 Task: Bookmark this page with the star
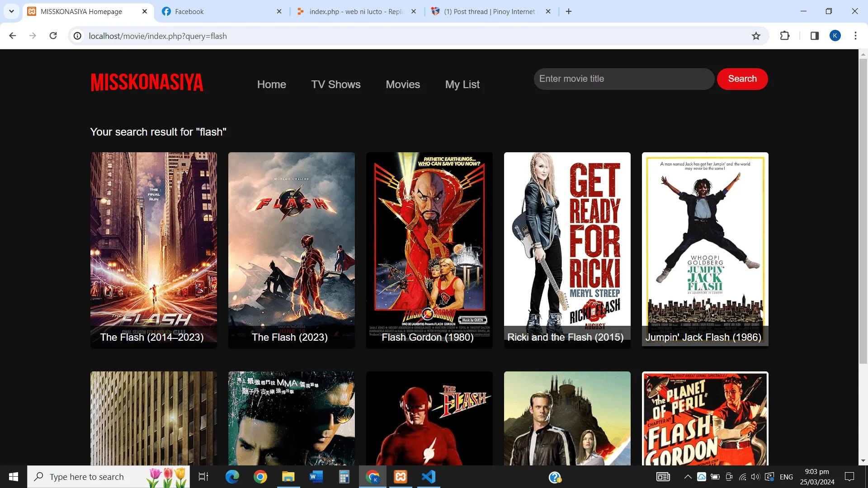click(756, 36)
